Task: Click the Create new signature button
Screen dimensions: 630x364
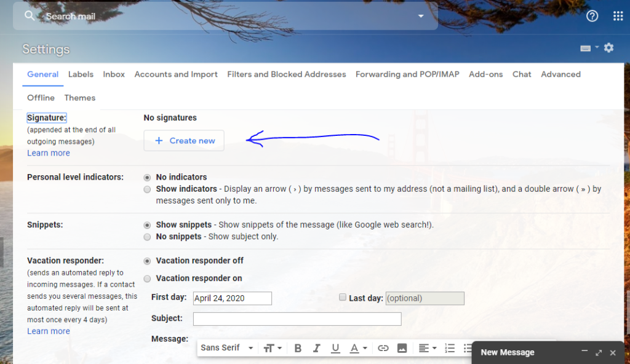Action: tap(184, 141)
